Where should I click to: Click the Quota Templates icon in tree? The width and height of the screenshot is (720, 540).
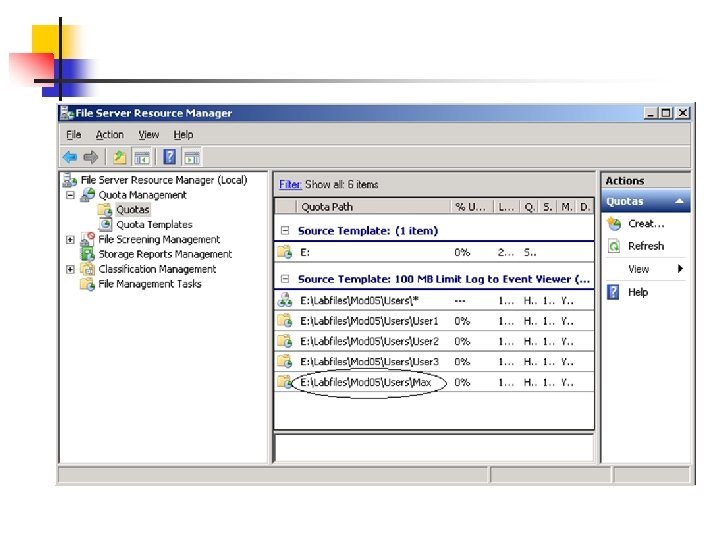click(106, 225)
